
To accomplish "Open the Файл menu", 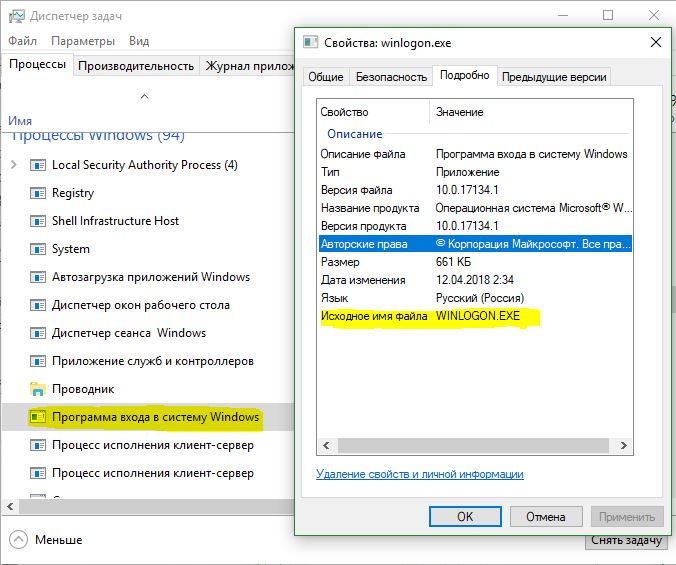I will tap(22, 41).
